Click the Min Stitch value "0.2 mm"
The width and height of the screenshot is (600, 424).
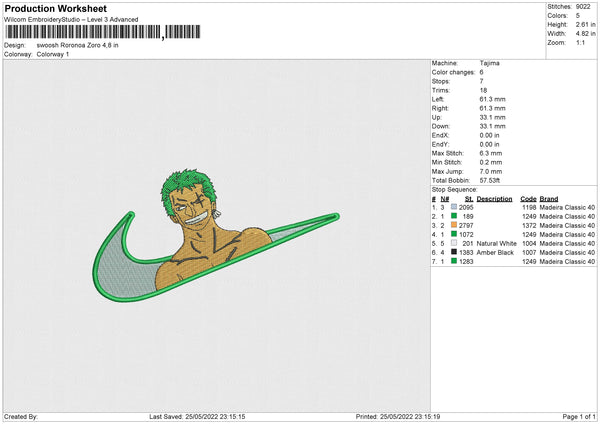491,162
